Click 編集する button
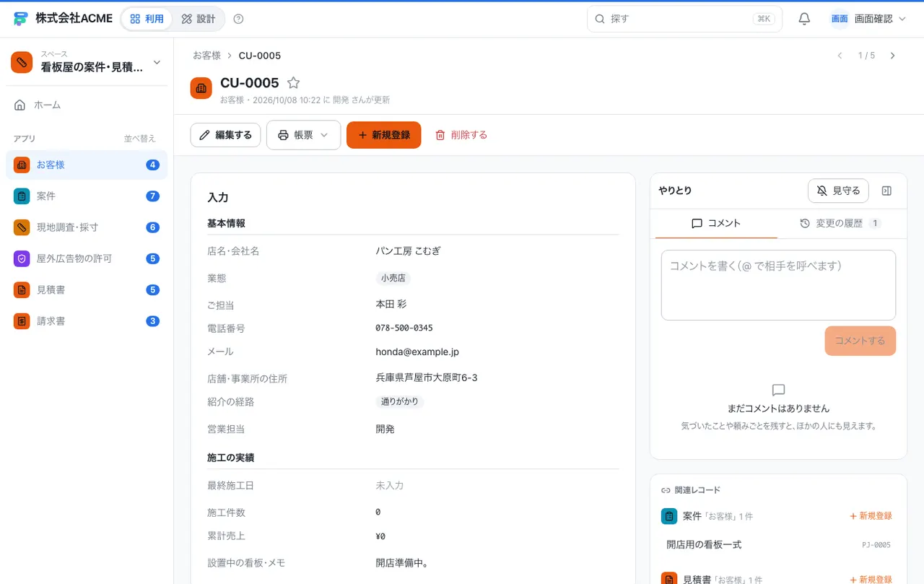Image resolution: width=924 pixels, height=584 pixels. point(225,135)
